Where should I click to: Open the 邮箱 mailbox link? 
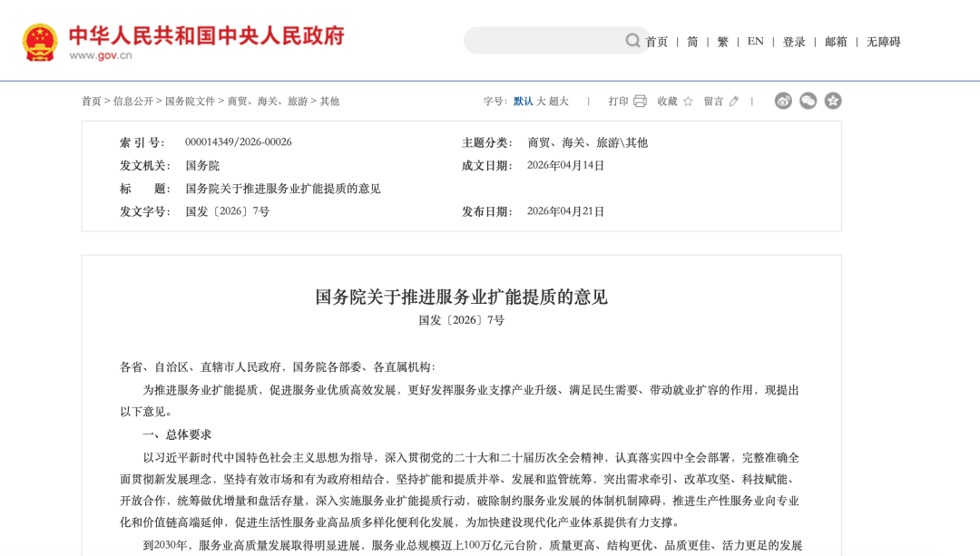pos(836,42)
